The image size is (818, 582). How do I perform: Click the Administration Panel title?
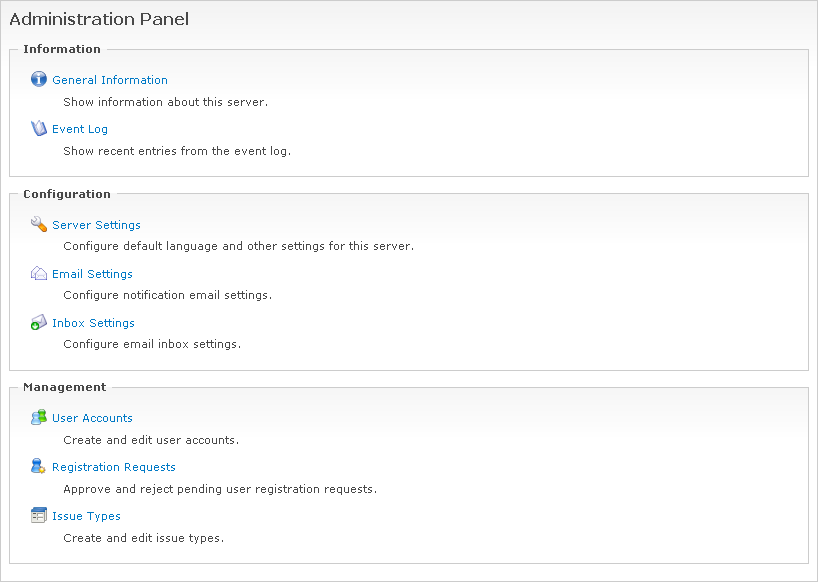[99, 19]
